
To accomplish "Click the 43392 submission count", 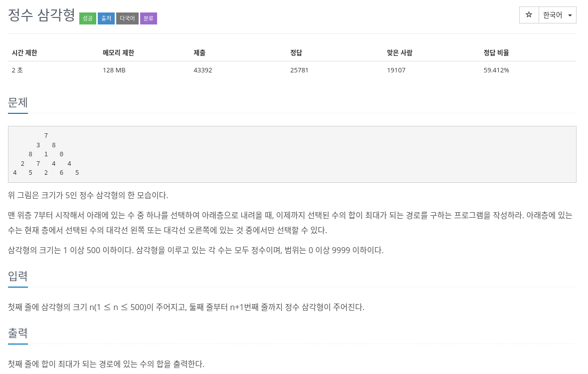I will click(203, 70).
